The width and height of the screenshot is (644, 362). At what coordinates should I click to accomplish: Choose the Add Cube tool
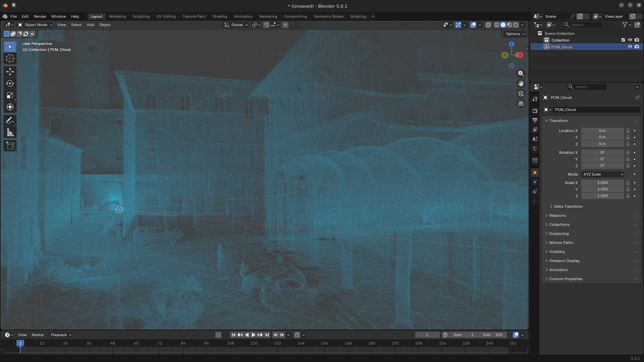pos(10,145)
